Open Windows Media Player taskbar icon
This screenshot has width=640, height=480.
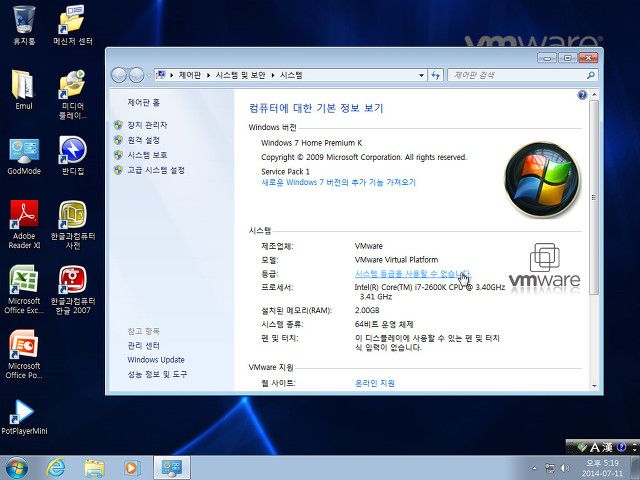click(x=132, y=468)
